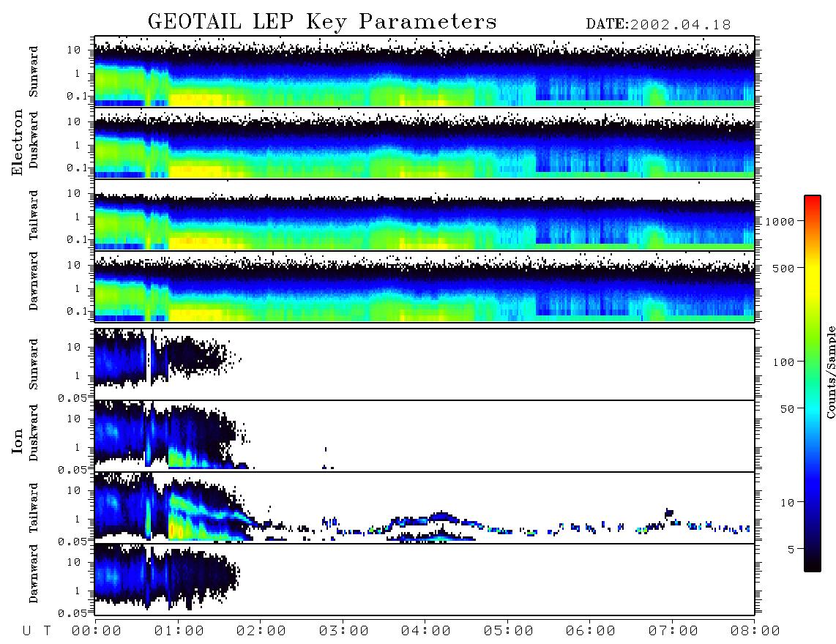Click inside the Electron Sunward spectrogram panel
This screenshot has width=836, height=644.
[425, 72]
